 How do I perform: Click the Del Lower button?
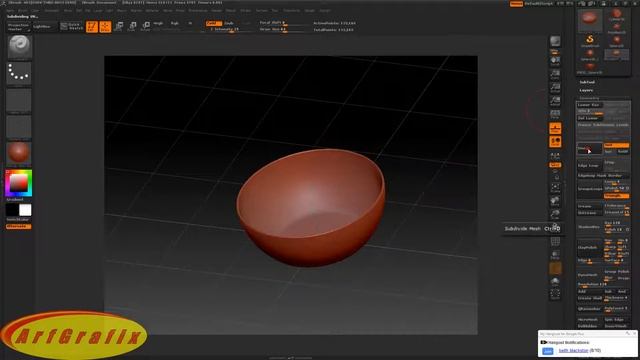pyautogui.click(x=590, y=118)
